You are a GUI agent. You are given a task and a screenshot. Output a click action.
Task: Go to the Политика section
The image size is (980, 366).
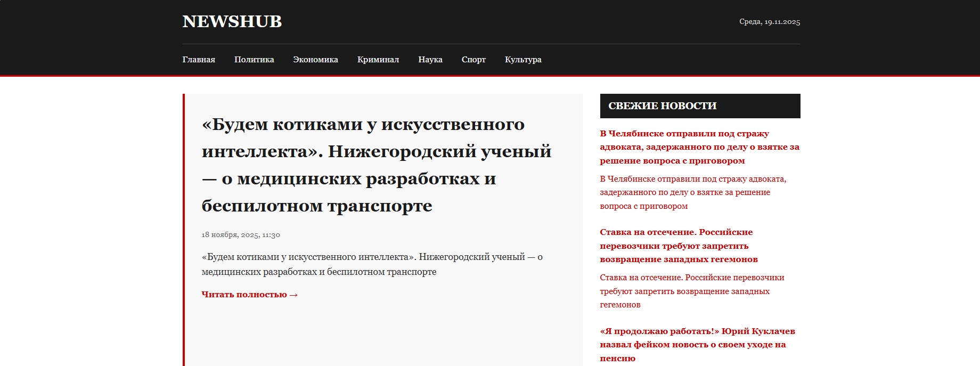pos(254,60)
